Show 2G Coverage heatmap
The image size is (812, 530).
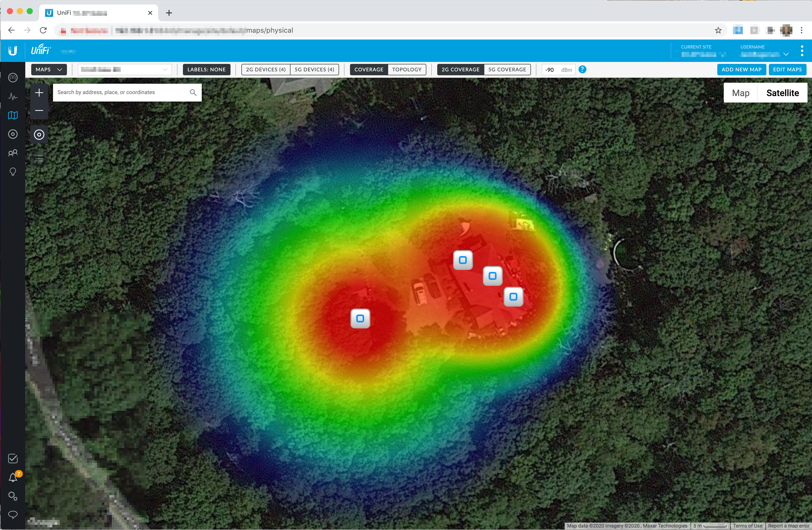pos(461,70)
